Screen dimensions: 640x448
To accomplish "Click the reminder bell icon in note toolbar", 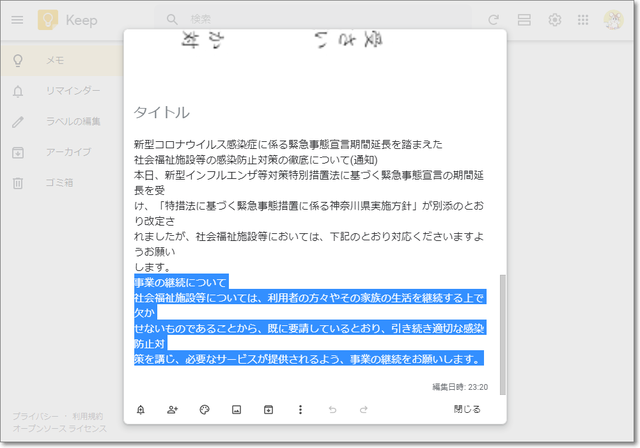I will pos(141,409).
